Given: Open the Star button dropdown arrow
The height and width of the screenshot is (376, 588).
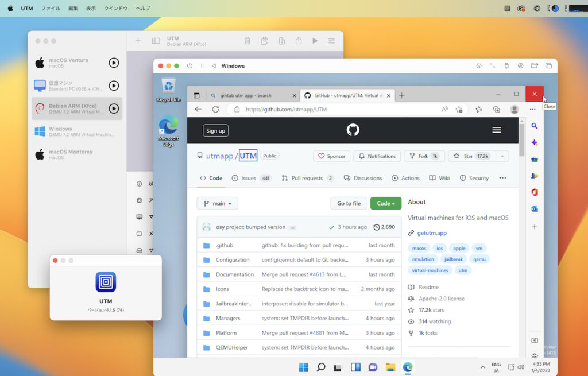Looking at the screenshot, I should [502, 156].
